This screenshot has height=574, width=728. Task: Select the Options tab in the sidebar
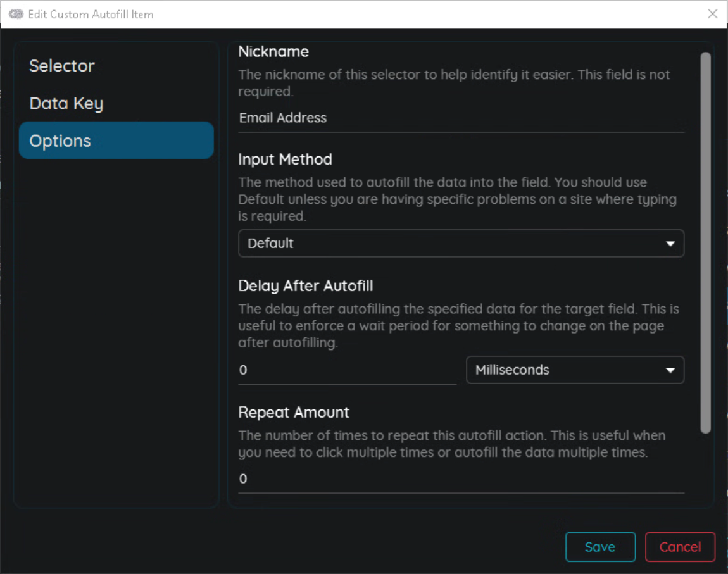(116, 140)
